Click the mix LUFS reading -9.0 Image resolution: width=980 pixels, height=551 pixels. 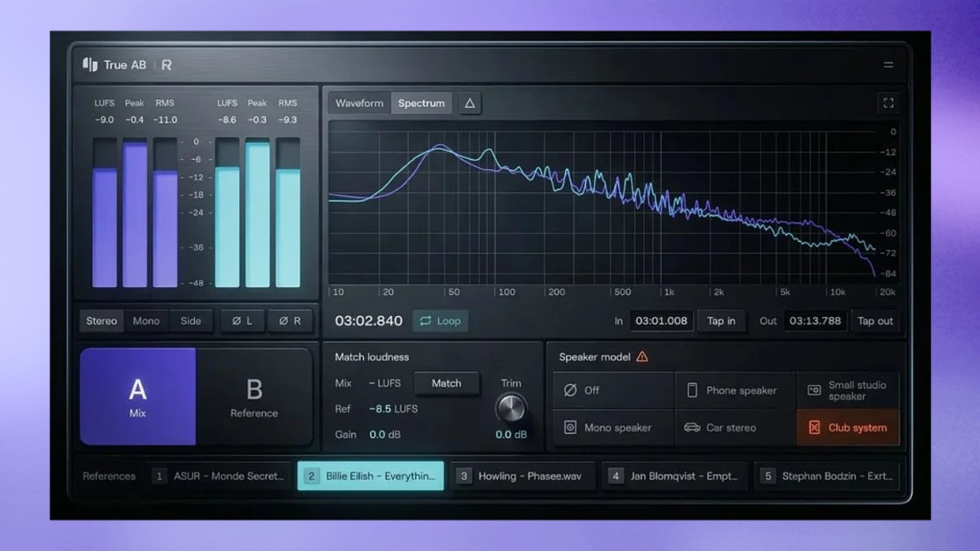[104, 119]
